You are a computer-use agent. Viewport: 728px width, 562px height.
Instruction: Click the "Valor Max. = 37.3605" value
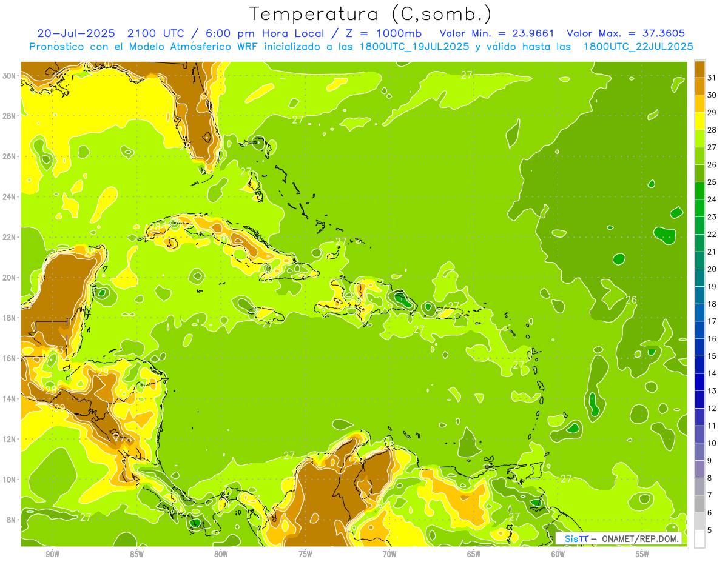[626, 33]
